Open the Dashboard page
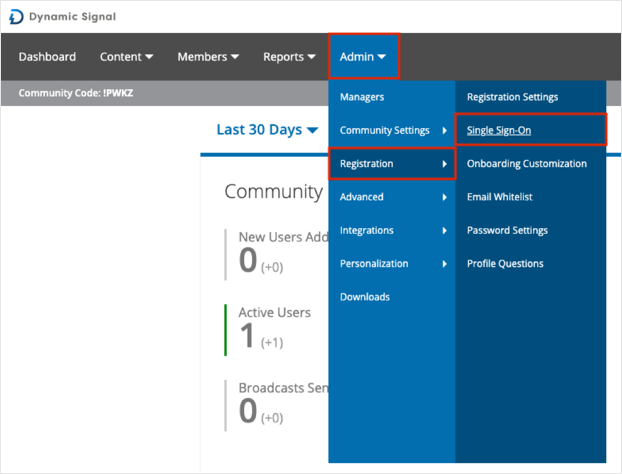The image size is (622, 474). coord(48,57)
